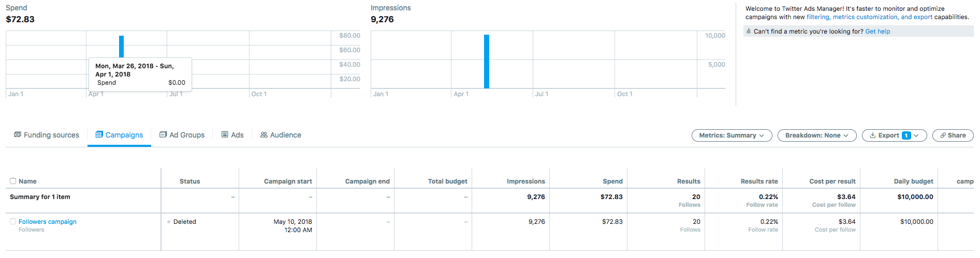Click the blue Spend chart bar

pyautogui.click(x=122, y=47)
